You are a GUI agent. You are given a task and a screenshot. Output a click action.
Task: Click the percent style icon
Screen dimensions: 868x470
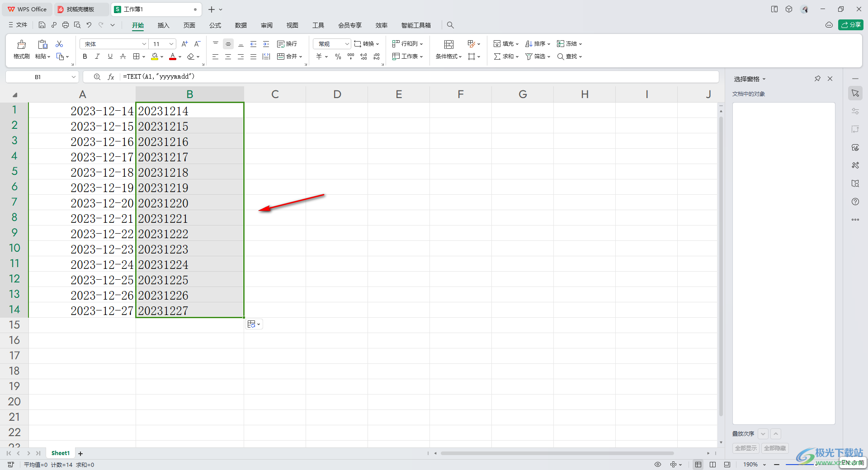click(338, 56)
